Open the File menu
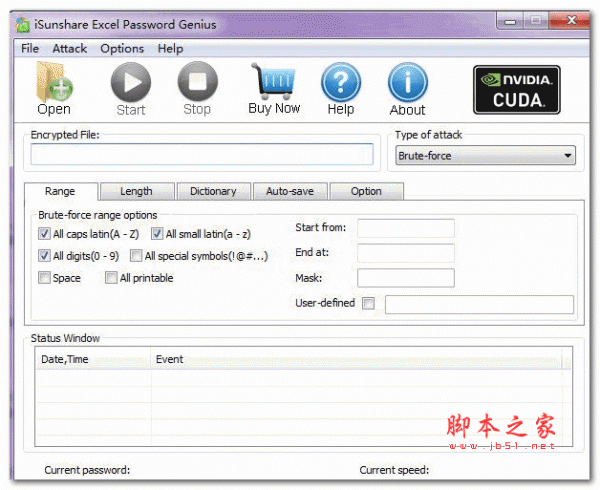 [30, 49]
